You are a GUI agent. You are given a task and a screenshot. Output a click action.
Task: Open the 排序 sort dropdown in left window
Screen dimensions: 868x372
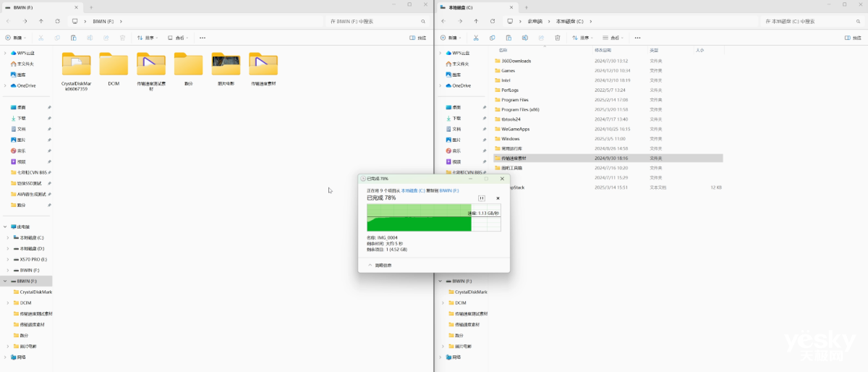(x=148, y=38)
